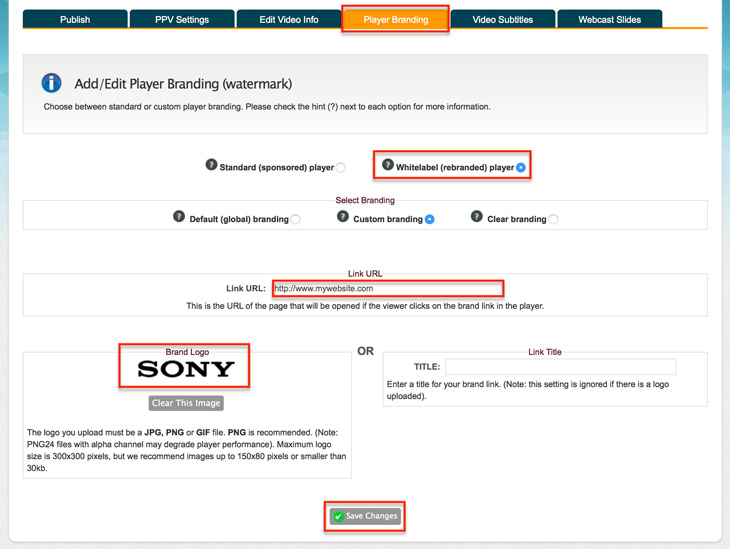Open hint icon for Standard sponsored player
Viewport: 730px width, 549px height.
pos(211,164)
